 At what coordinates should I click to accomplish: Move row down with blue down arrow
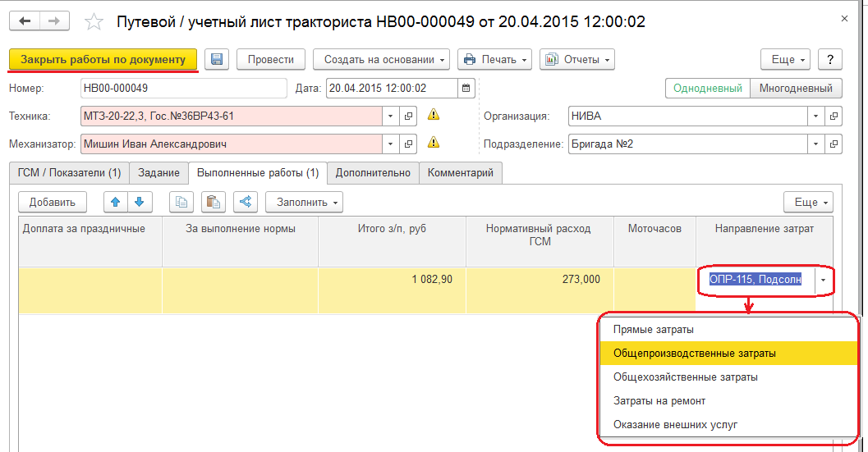click(x=140, y=202)
